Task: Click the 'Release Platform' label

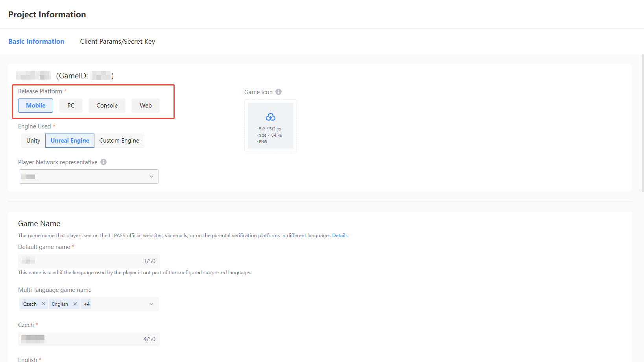Action: [x=40, y=91]
